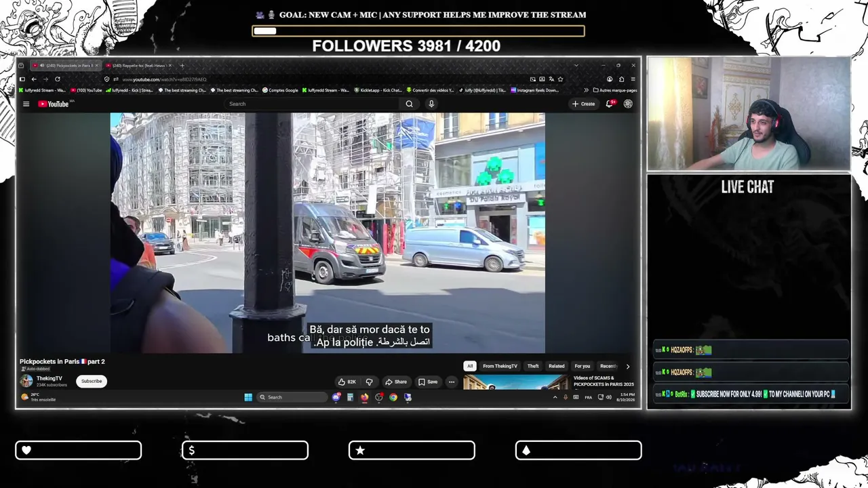Open the YouTube guide hamburger menu
Image resolution: width=868 pixels, height=488 pixels.
click(x=26, y=104)
